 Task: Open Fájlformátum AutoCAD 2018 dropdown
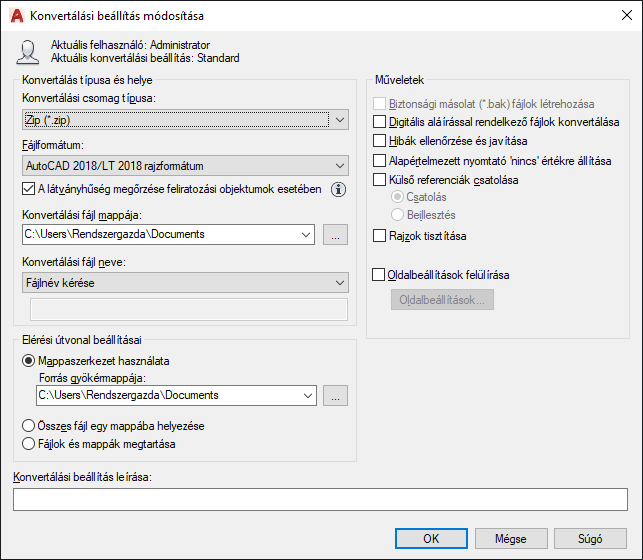[185, 166]
